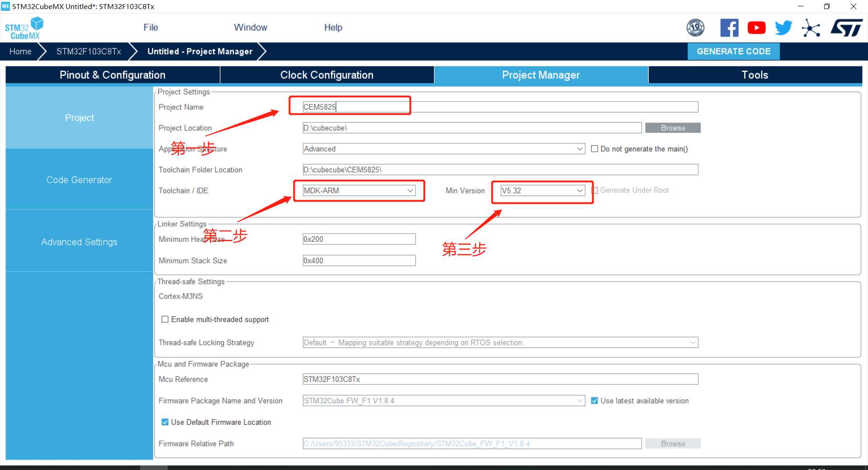The height and width of the screenshot is (470, 868).
Task: Uncheck Use Default Firmware Location
Action: point(165,422)
